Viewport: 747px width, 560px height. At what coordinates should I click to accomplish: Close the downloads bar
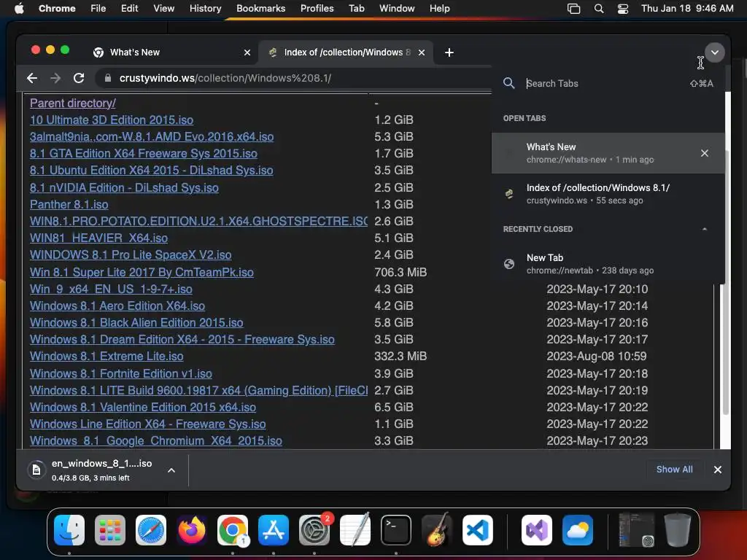click(718, 470)
